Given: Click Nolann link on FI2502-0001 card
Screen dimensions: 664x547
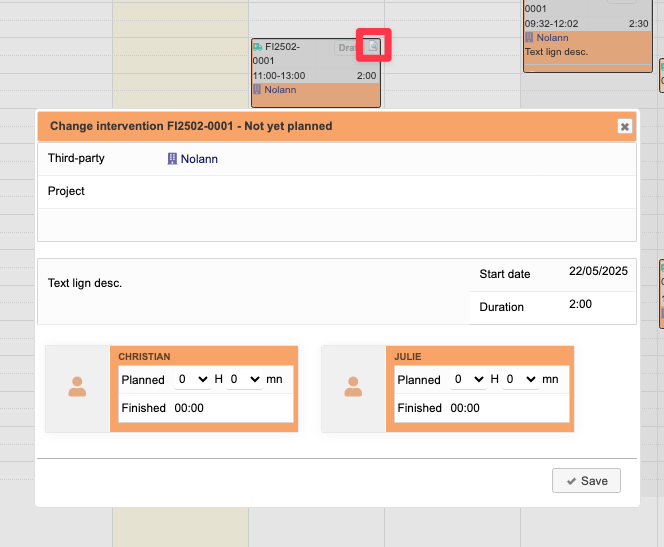Looking at the screenshot, I should (x=280, y=90).
